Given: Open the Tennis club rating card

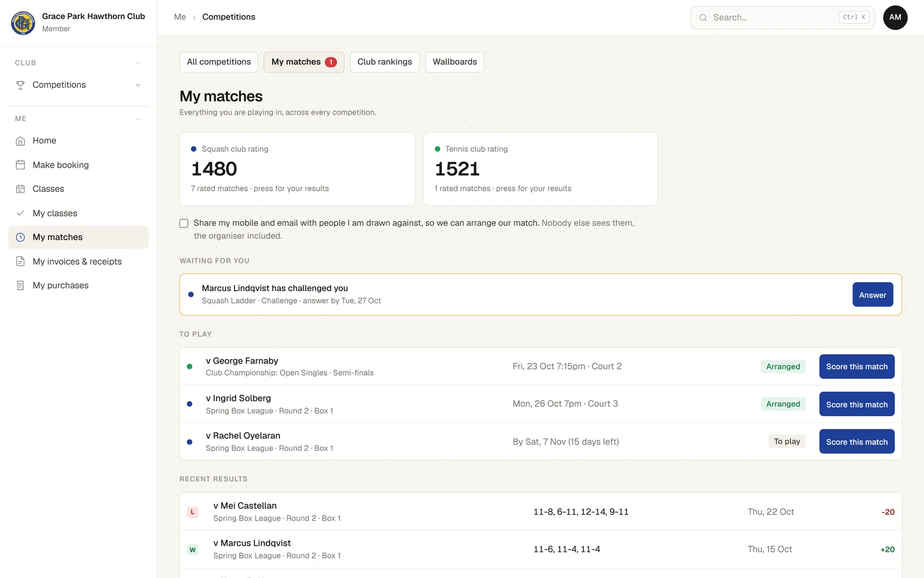Looking at the screenshot, I should 541,169.
